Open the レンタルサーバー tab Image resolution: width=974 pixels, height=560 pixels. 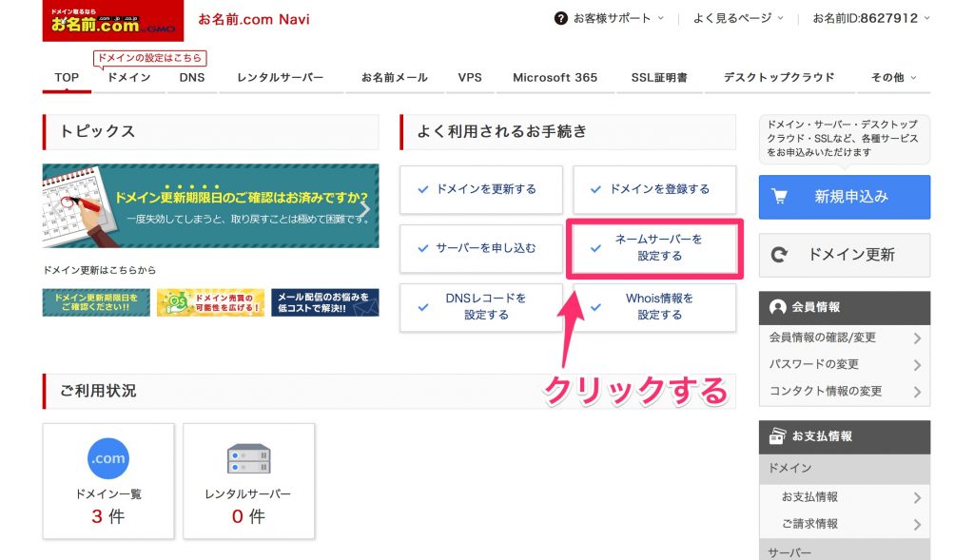[280, 78]
